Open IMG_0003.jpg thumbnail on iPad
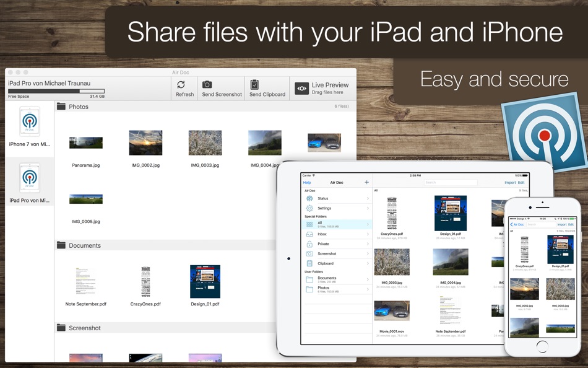 (392, 262)
